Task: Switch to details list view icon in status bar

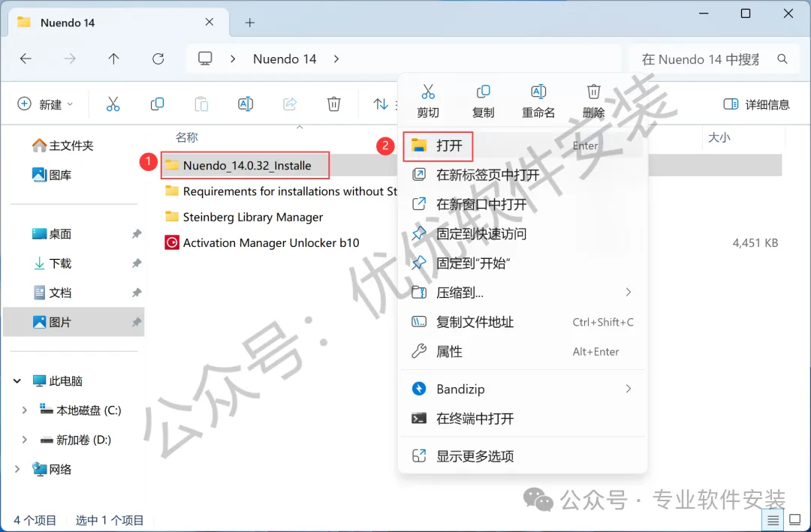Action: (x=773, y=519)
